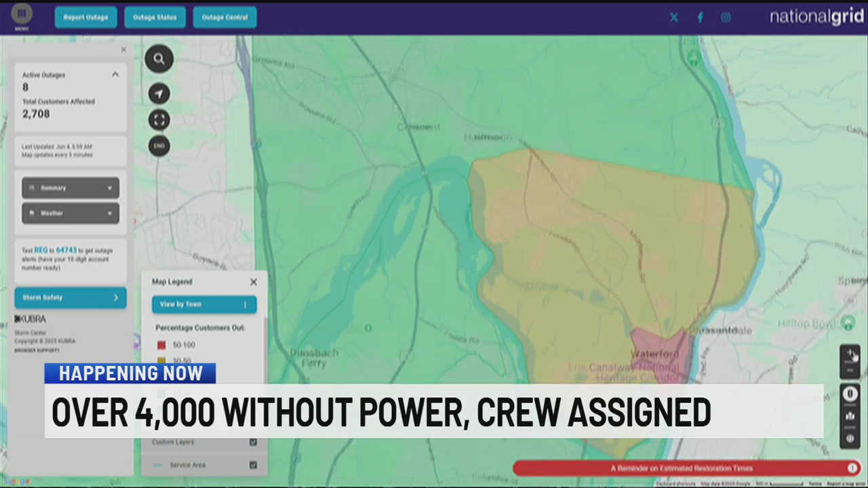Viewport: 868px width, 488px height.
Task: Expand the Weather dropdown
Action: click(x=70, y=213)
